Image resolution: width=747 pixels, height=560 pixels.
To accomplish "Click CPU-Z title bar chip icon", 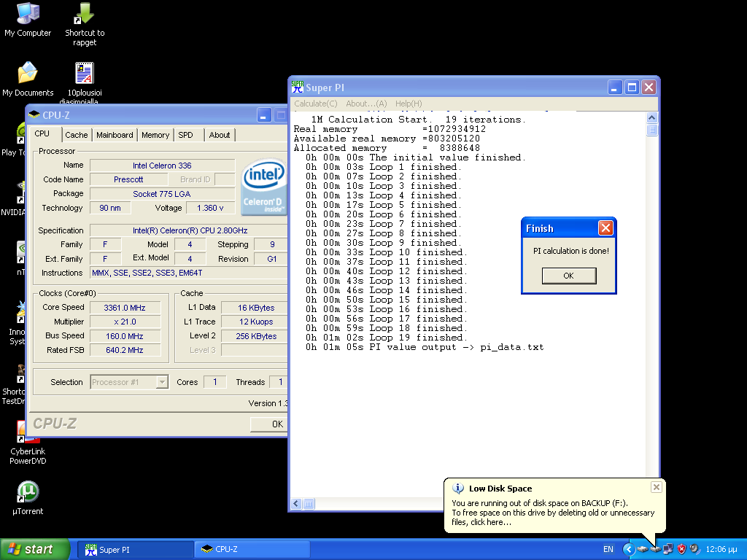I will point(34,114).
